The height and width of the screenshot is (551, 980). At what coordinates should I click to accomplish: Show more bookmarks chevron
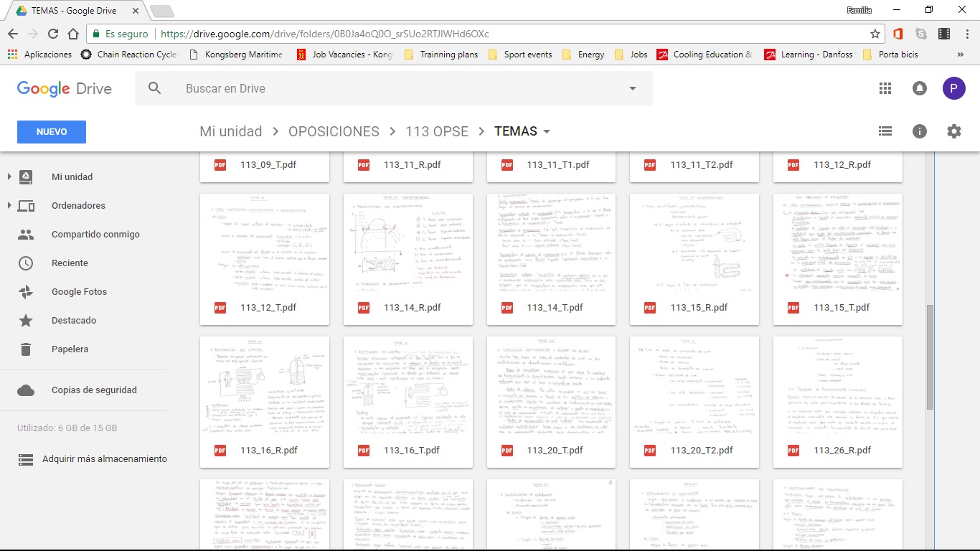point(961,55)
